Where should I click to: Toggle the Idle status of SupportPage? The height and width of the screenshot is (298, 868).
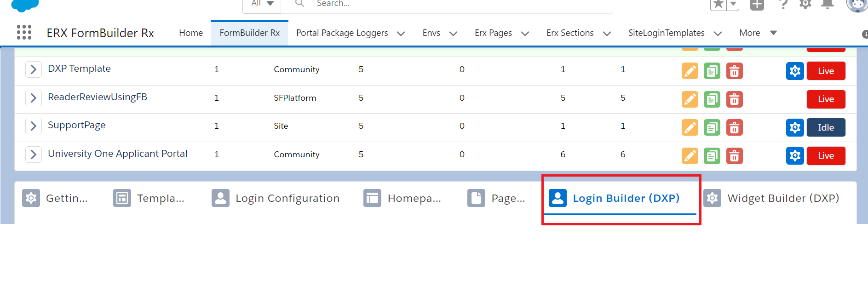tap(826, 128)
